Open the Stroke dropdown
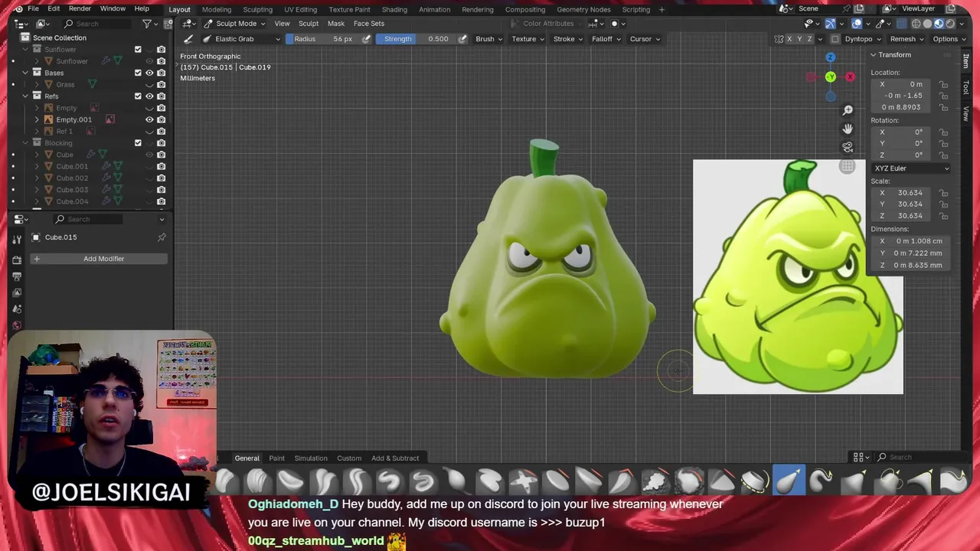Image resolution: width=980 pixels, height=551 pixels. 567,39
